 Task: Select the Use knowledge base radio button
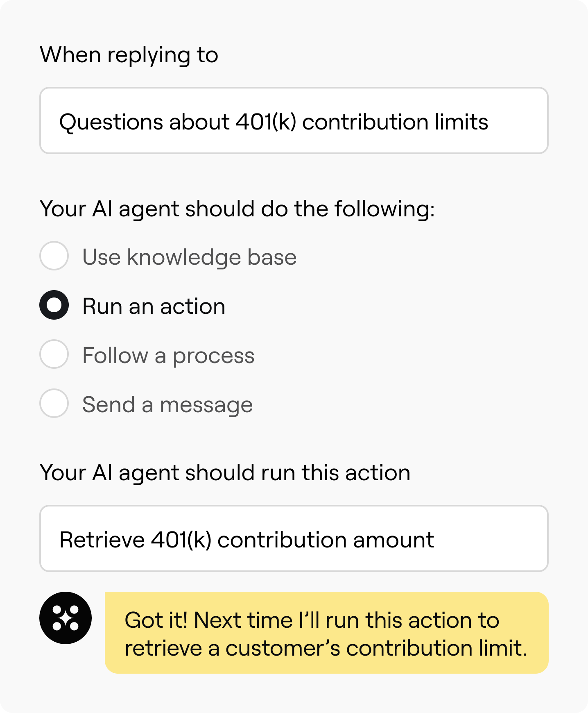[54, 256]
